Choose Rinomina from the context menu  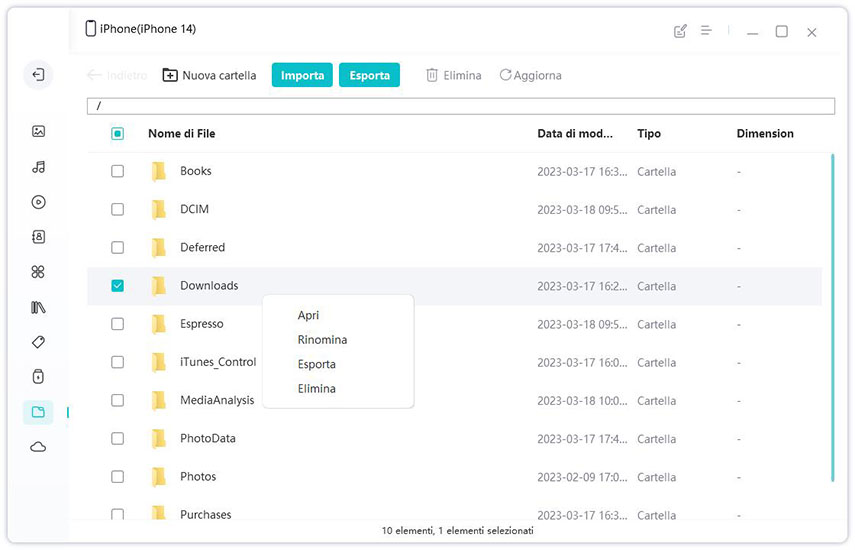322,340
